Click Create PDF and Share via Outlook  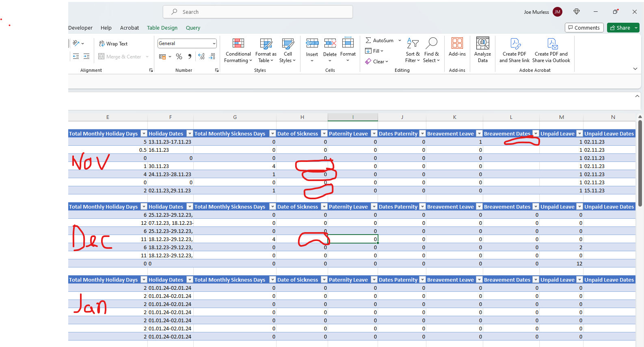coord(551,50)
